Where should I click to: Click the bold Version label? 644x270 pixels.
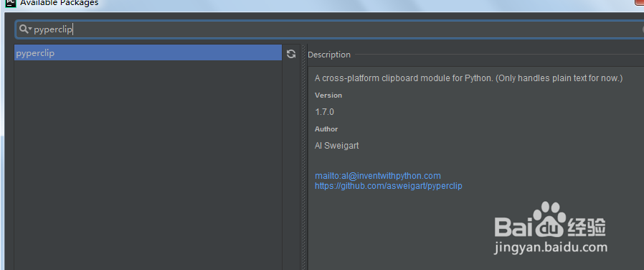pyautogui.click(x=328, y=95)
